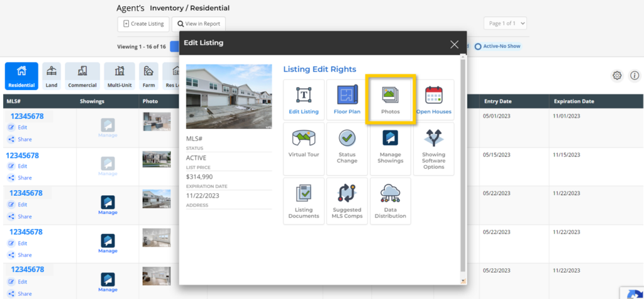The height and width of the screenshot is (299, 644).
Task: Click Showing Software Options icon
Action: pos(433,149)
